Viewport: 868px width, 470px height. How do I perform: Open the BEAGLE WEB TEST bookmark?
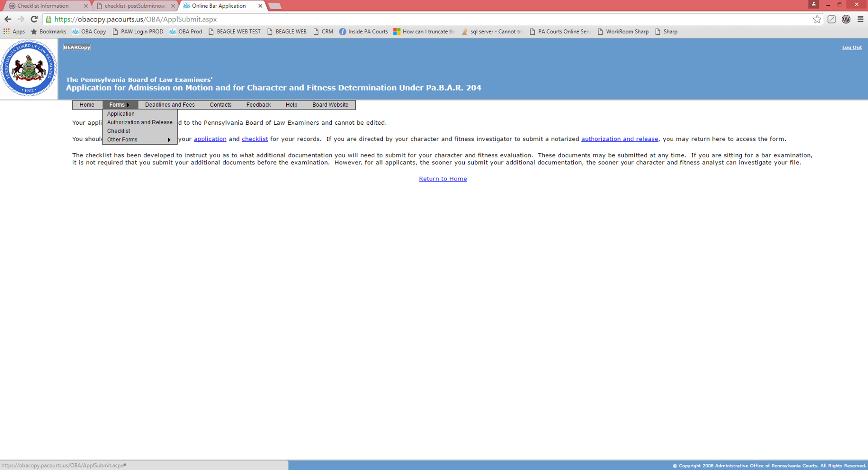coord(234,31)
